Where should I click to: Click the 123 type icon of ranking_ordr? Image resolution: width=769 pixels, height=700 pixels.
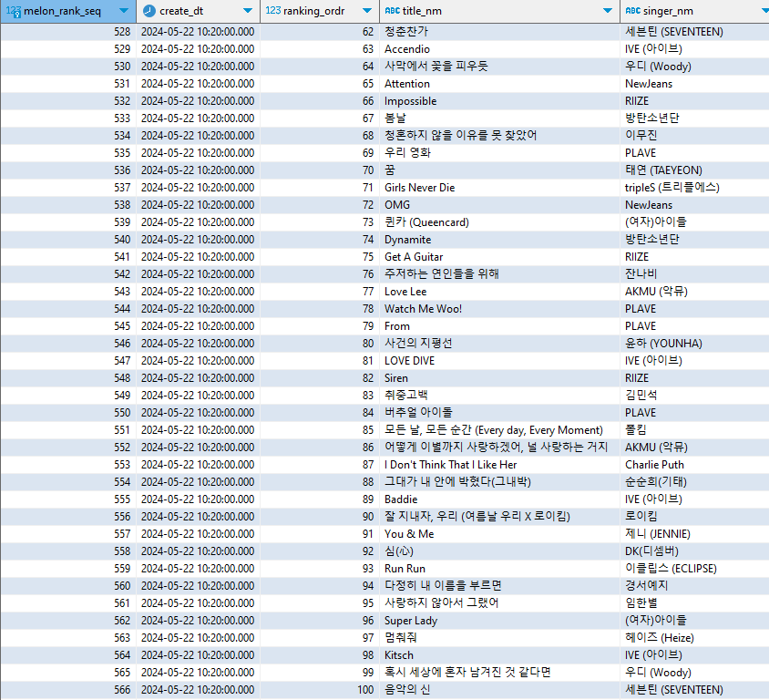272,10
